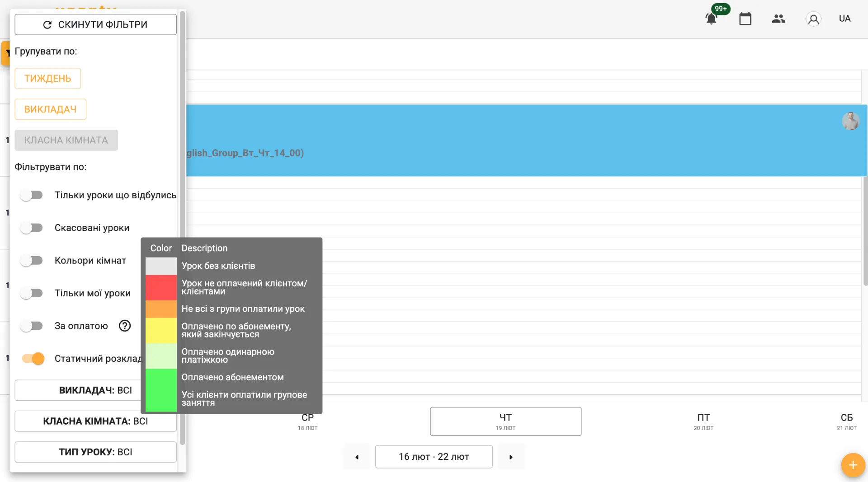Open the calendar icon in header
868x482 pixels.
tap(745, 19)
